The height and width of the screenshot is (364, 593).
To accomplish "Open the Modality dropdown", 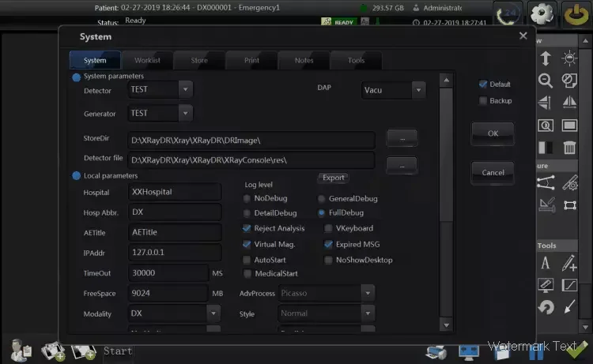I will (x=213, y=313).
